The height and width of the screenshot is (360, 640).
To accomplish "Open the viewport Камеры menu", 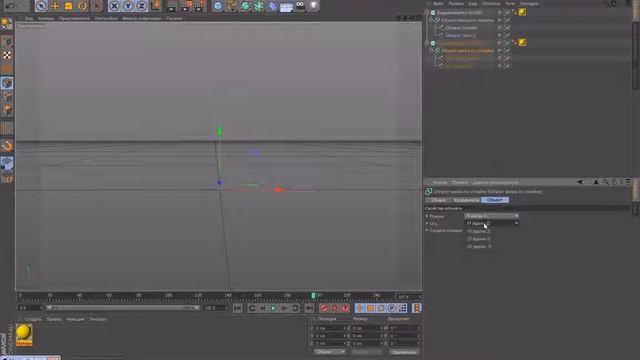I will pos(46,18).
